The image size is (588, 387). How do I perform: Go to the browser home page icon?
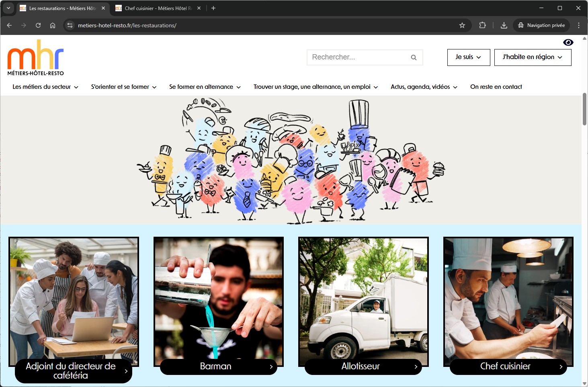[x=53, y=25]
